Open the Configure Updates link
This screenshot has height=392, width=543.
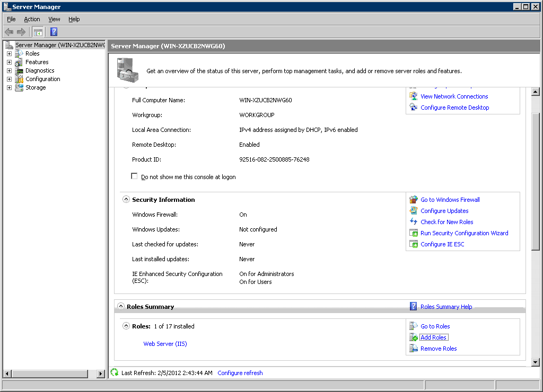(444, 211)
